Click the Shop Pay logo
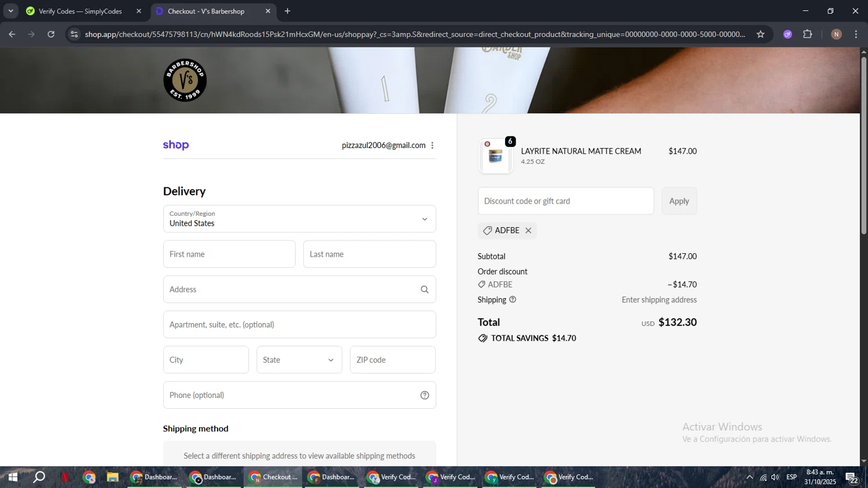 [x=176, y=145]
